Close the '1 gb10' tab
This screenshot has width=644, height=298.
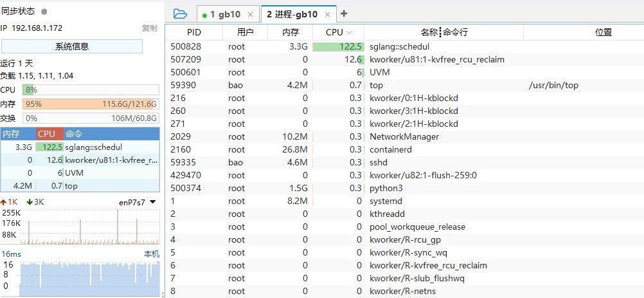tap(250, 14)
